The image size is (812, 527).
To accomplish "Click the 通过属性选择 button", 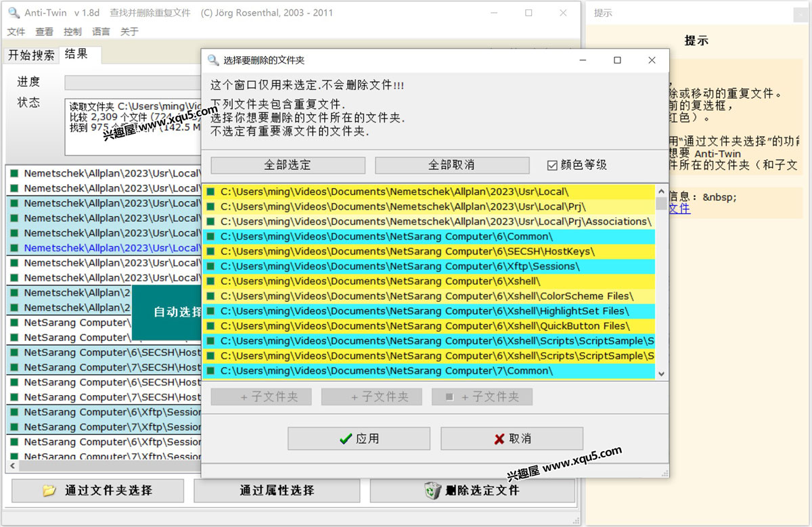I will point(277,490).
